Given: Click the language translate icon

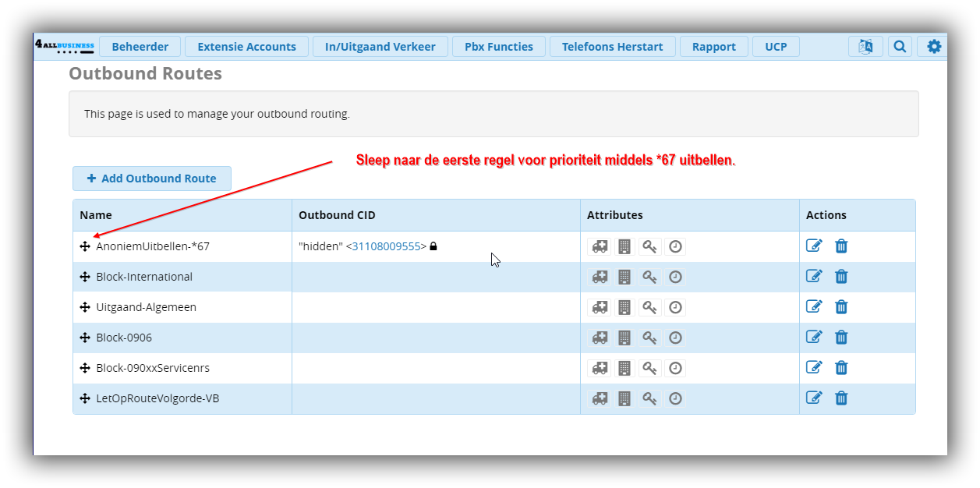Looking at the screenshot, I should click(865, 47).
